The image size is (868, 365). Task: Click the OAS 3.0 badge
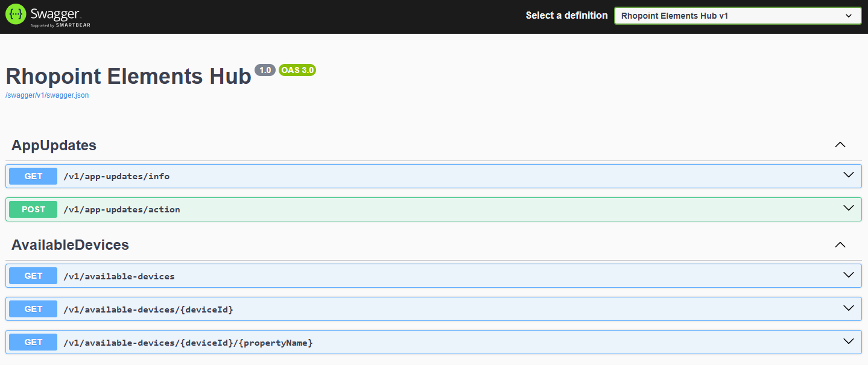tap(297, 70)
